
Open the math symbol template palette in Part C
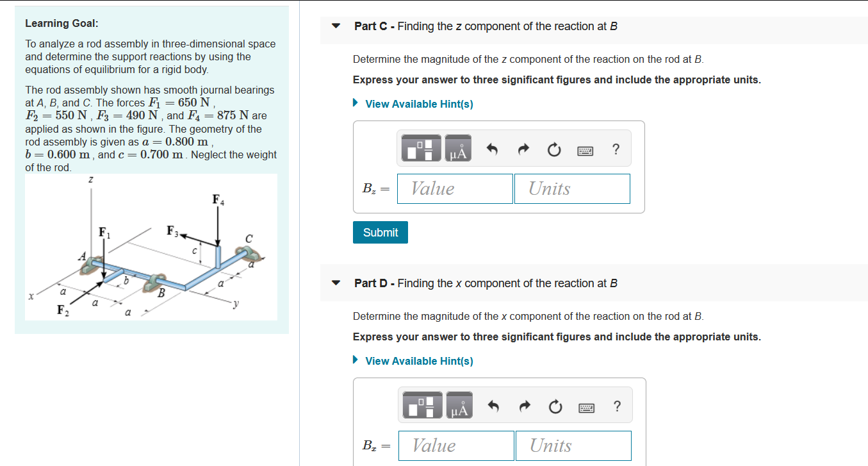(x=422, y=147)
